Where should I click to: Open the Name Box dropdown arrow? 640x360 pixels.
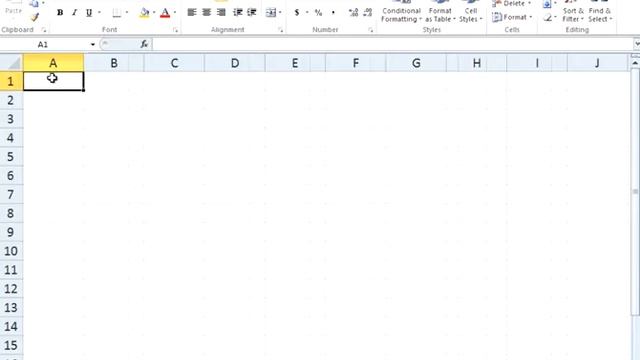tap(93, 44)
